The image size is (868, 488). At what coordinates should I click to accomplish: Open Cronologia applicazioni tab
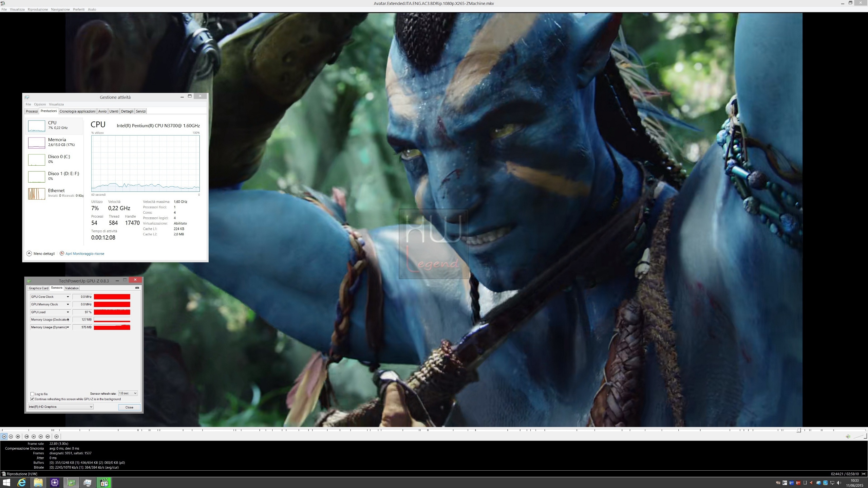pyautogui.click(x=78, y=112)
